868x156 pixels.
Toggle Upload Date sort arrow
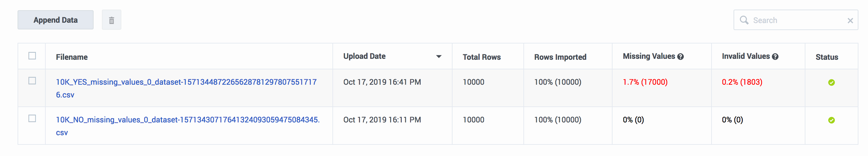pos(439,57)
